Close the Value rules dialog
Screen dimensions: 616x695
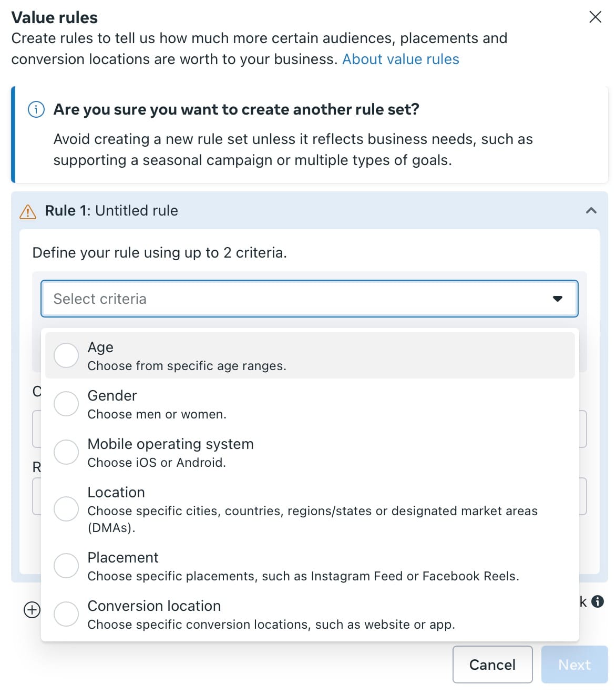point(595,17)
